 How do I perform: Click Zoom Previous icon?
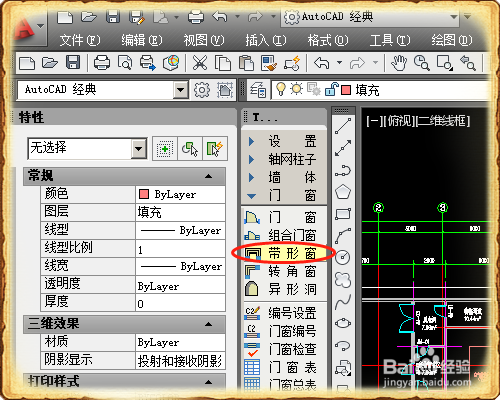coord(468,63)
